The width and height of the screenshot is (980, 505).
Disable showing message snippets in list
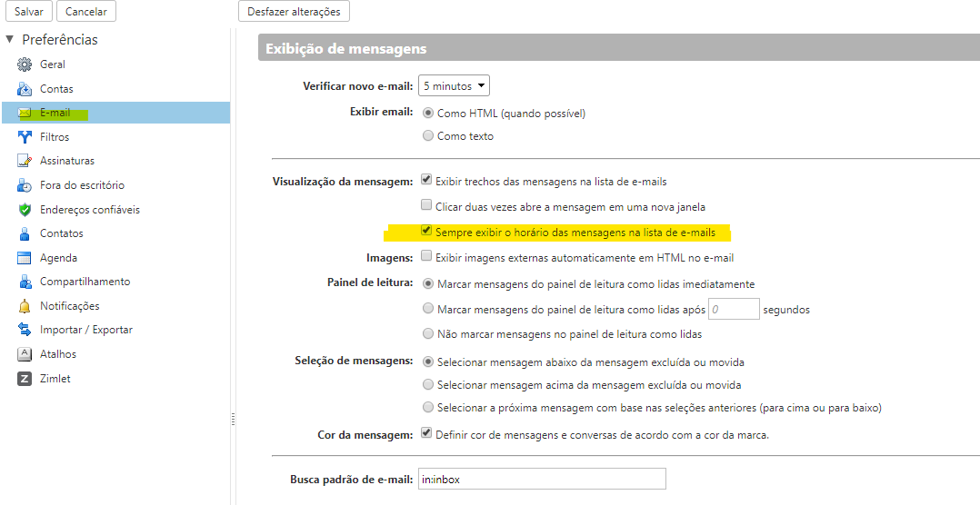pyautogui.click(x=426, y=181)
